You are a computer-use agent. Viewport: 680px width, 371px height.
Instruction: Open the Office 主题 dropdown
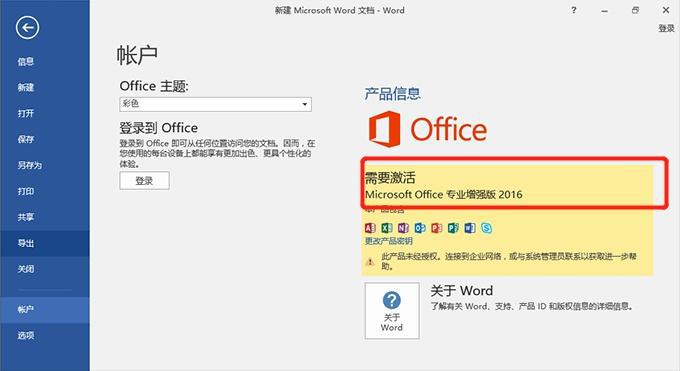pyautogui.click(x=216, y=104)
